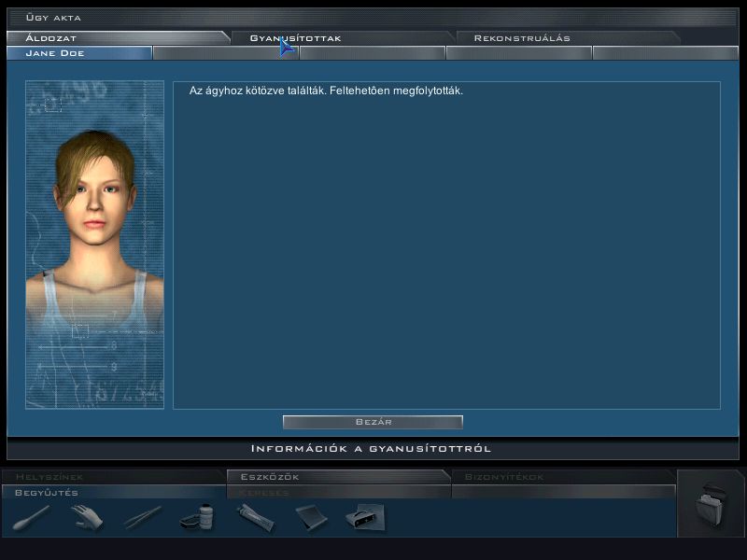
Task: Open the Rekonstruálás tab
Action: (521, 38)
